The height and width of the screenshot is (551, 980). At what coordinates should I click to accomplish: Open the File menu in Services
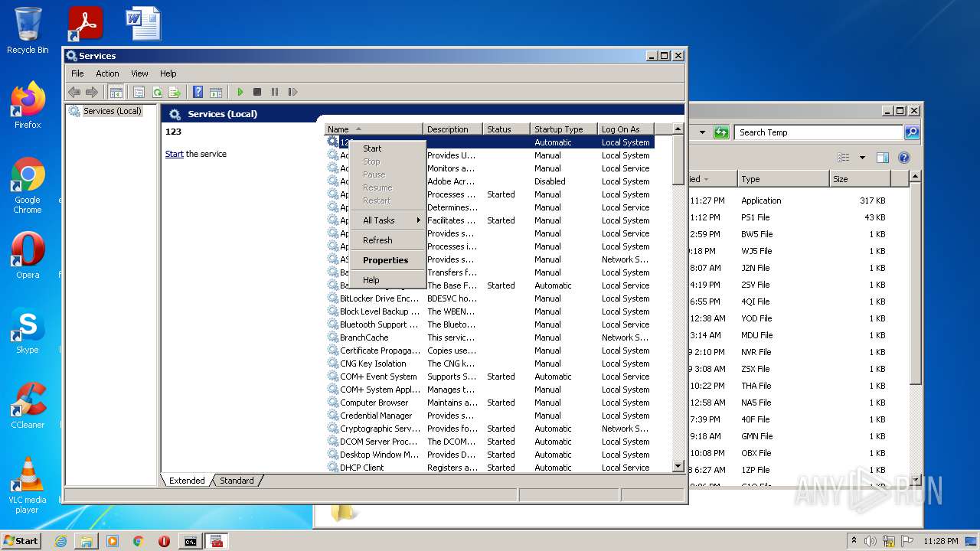point(77,73)
